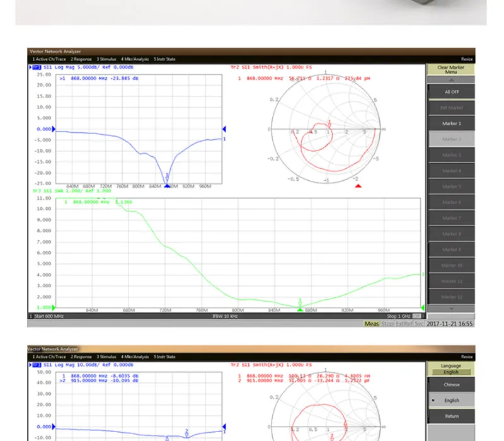Click green arrow at right end of SWR axis
The height and width of the screenshot is (441, 504).
point(423,307)
